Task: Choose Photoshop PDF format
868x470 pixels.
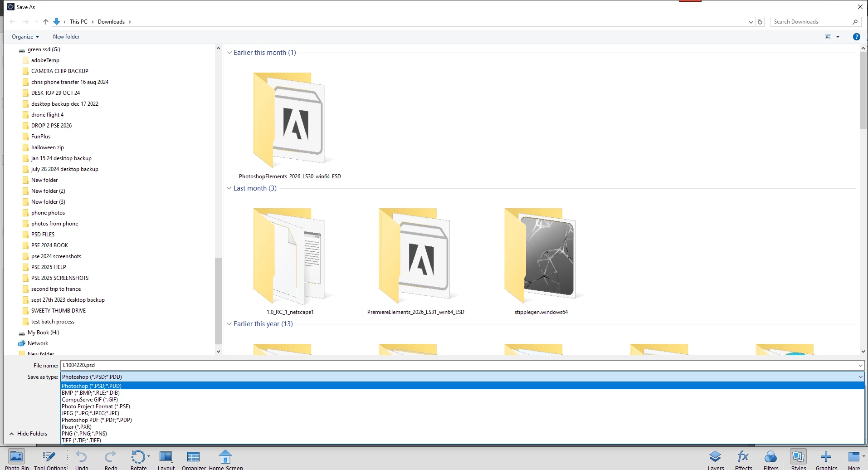Action: [x=463, y=420]
